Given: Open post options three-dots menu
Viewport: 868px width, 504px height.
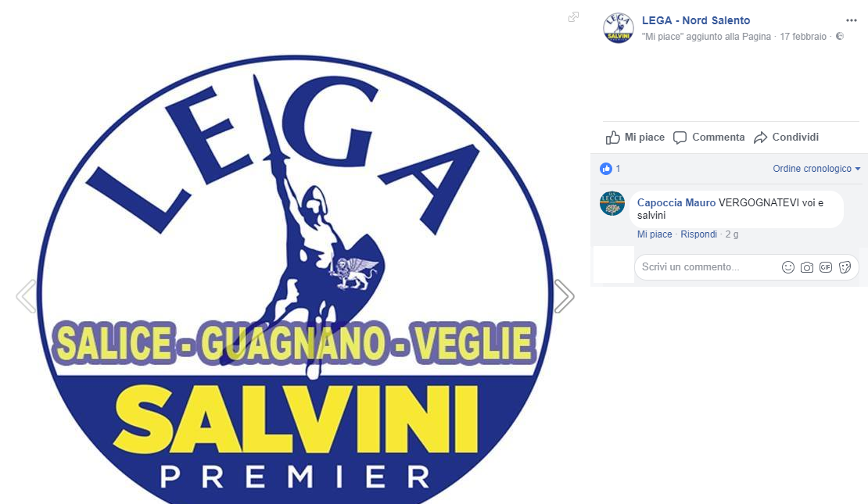Looking at the screenshot, I should tap(852, 20).
